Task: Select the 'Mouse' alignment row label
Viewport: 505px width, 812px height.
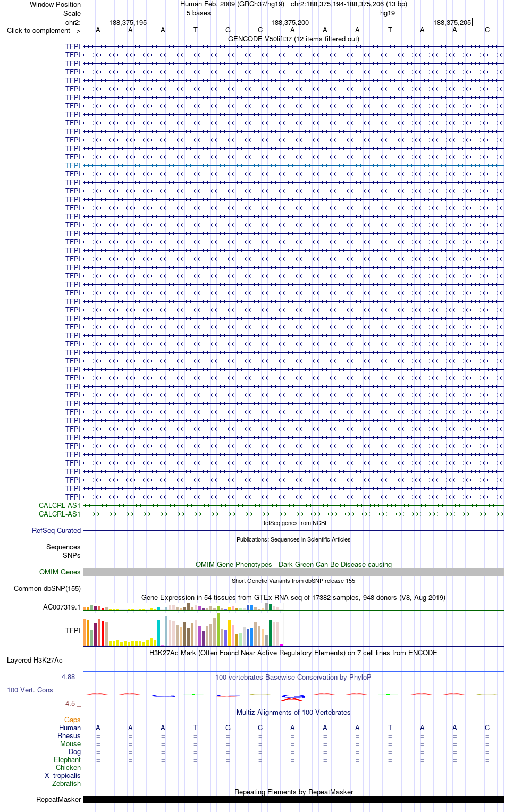Action: [x=70, y=743]
